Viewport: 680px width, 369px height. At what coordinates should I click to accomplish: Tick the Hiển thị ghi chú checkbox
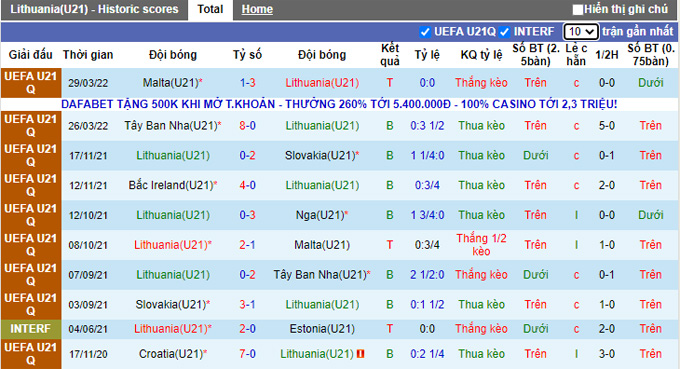point(577,10)
